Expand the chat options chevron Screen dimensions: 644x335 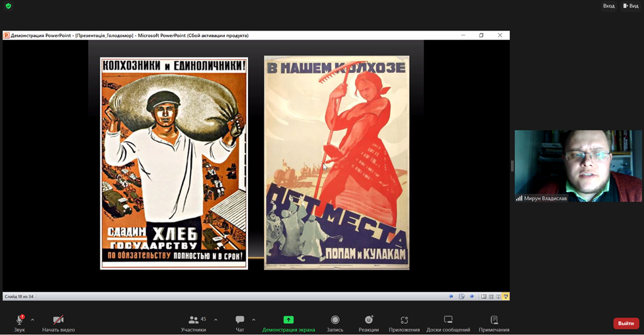coord(253,320)
